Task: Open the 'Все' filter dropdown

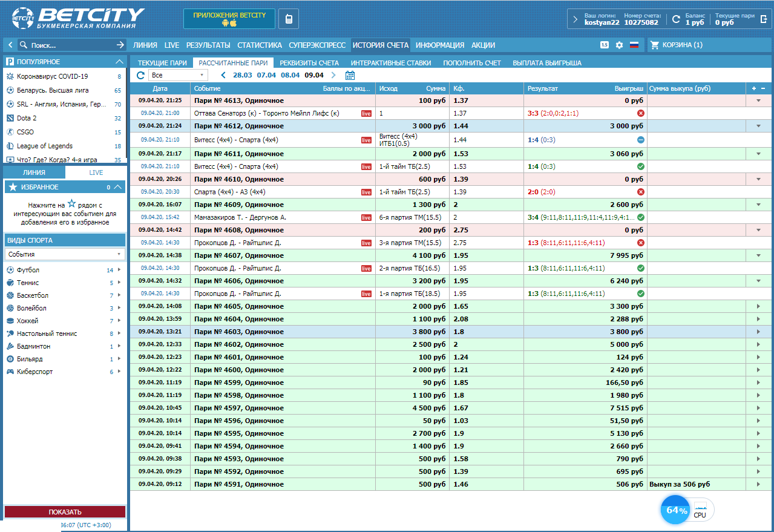Action: pos(179,75)
